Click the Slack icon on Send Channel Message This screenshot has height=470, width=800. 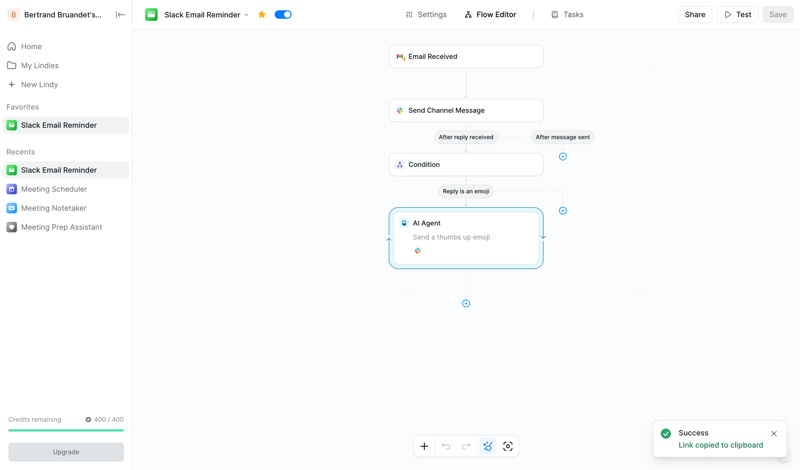[x=400, y=110]
